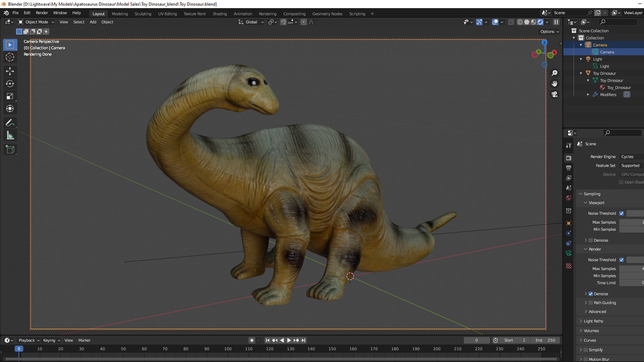This screenshot has height=362, width=644.
Task: Select the Cursor tool in the toolbar
Action: 10,57
